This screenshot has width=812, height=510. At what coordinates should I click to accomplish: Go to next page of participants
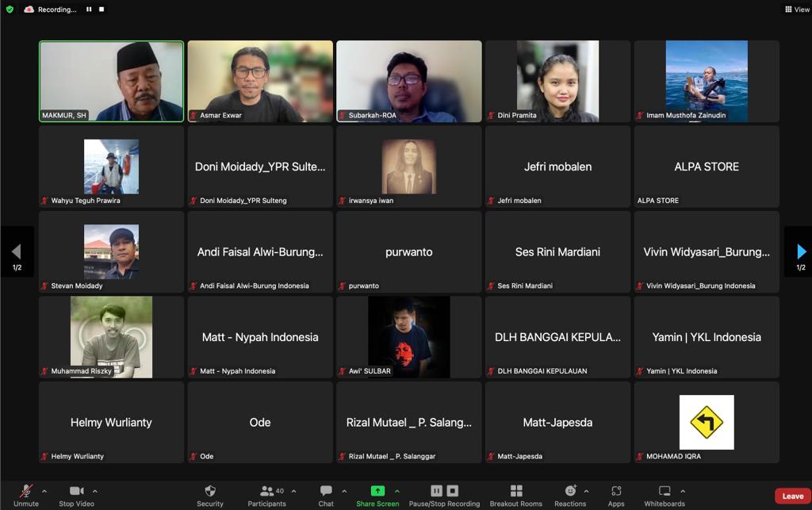(x=801, y=251)
